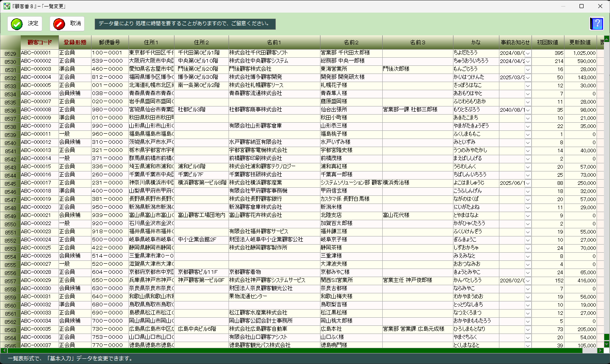Select the 営業主任 神戸俊郎様 cell
The height and width of the screenshot is (364, 610).
click(418, 280)
